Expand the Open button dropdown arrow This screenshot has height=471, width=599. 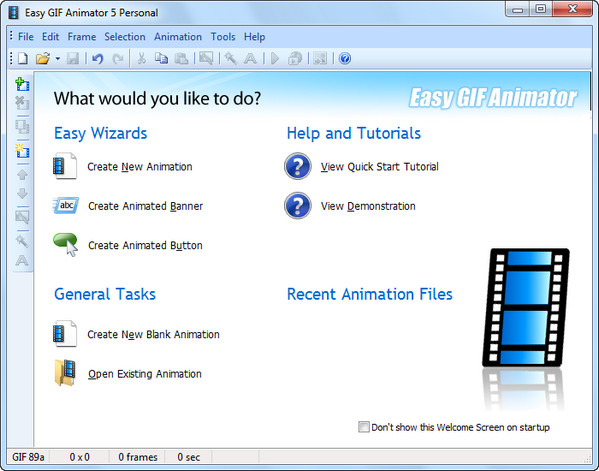click(x=58, y=58)
